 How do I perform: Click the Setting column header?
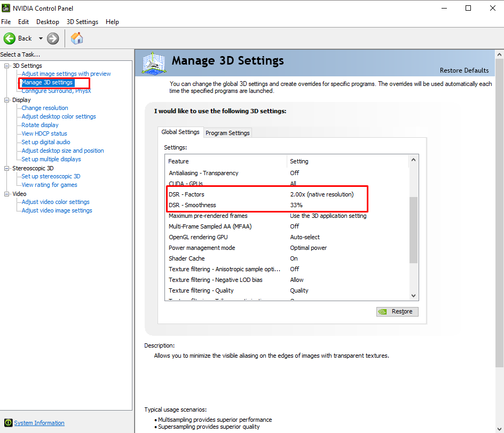[348, 161]
